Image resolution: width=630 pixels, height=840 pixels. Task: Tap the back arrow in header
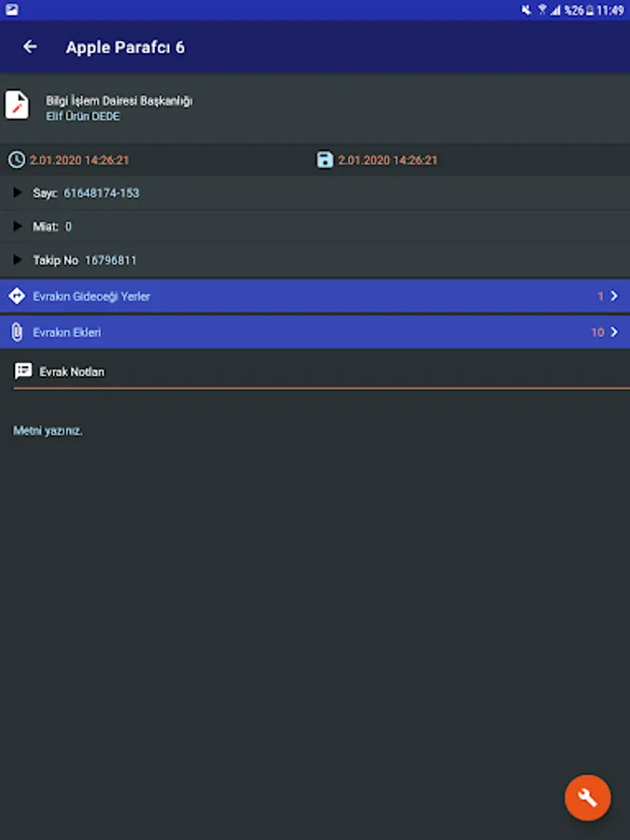click(30, 47)
